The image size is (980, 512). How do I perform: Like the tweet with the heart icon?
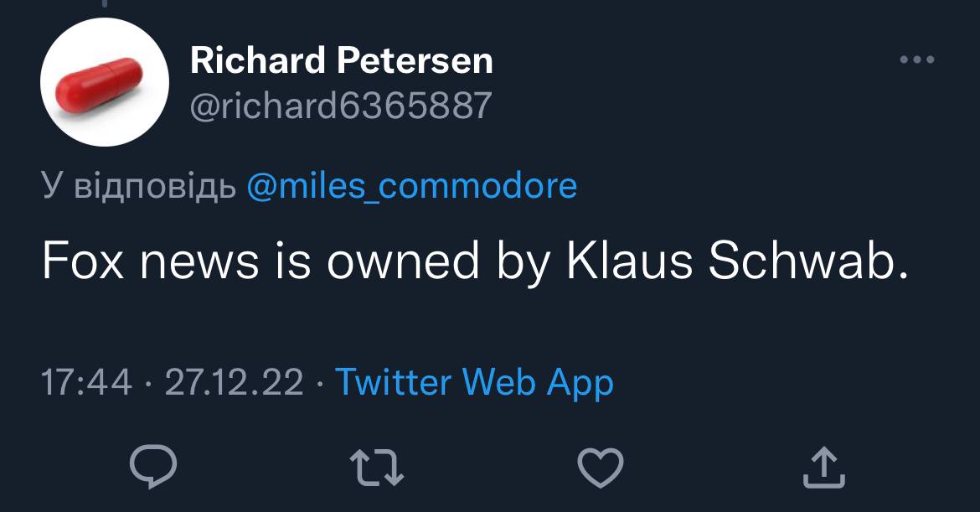click(601, 467)
